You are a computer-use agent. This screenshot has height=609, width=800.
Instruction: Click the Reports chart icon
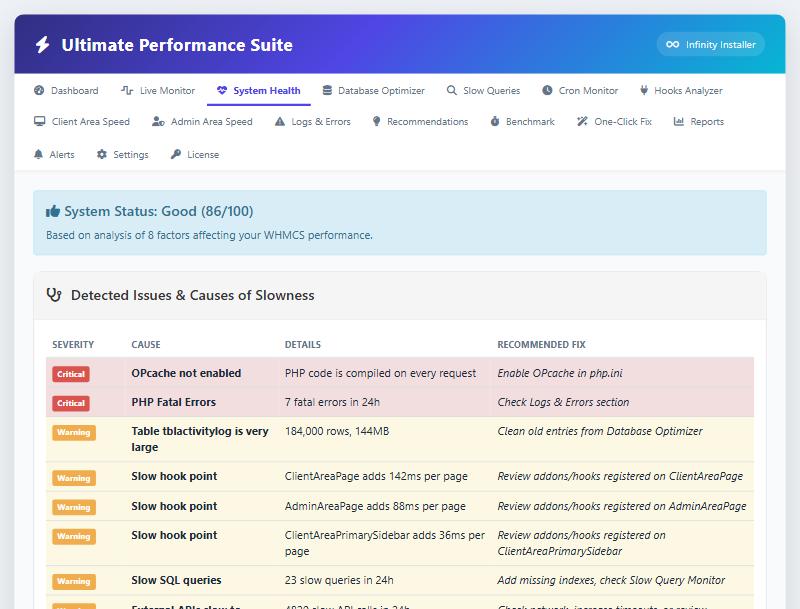(x=679, y=121)
